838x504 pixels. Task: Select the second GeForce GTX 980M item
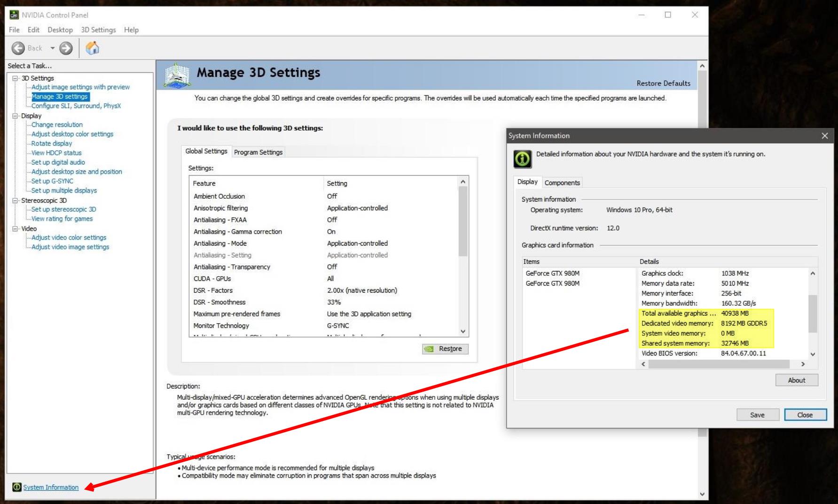pyautogui.click(x=553, y=283)
